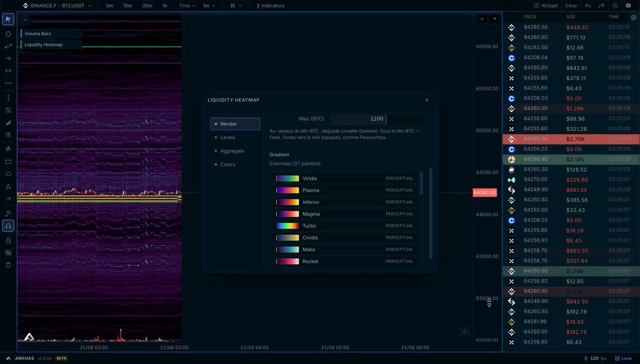The image size is (640, 364).
Task: Take a screenshot with the camera icon
Action: coord(628,5)
